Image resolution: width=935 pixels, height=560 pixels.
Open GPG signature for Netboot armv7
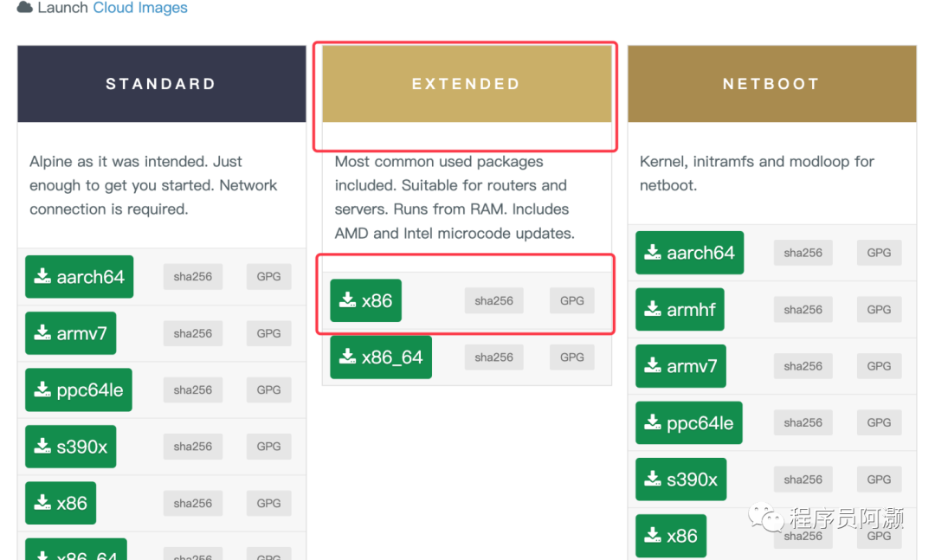click(879, 366)
